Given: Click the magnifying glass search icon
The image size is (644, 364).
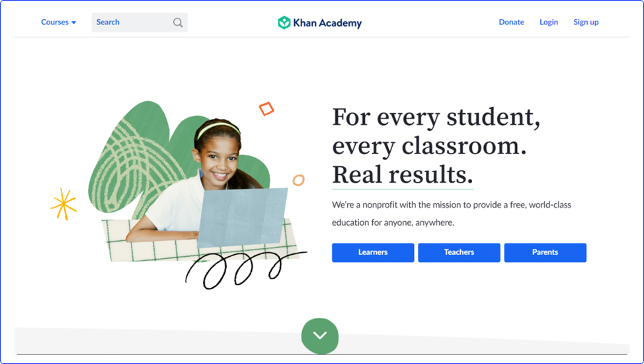Looking at the screenshot, I should point(177,23).
